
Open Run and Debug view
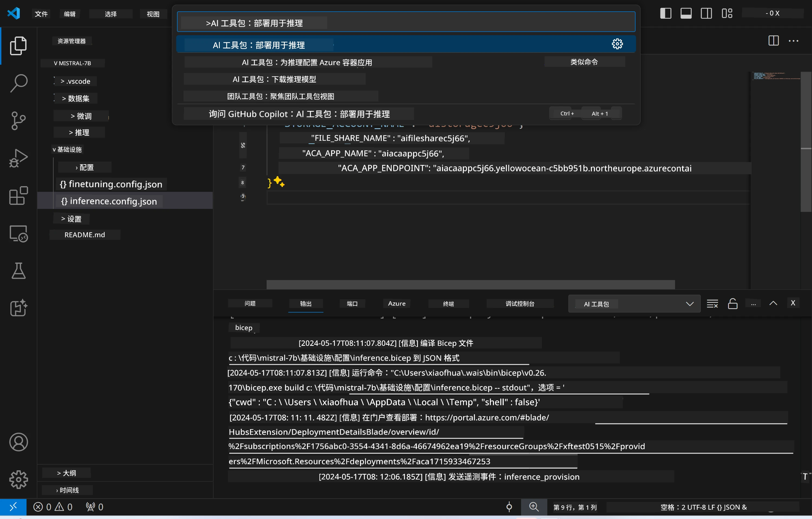(x=18, y=158)
